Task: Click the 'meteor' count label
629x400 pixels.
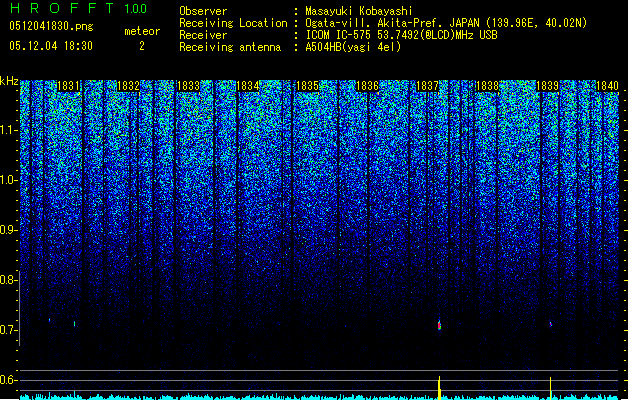Action: [142, 31]
